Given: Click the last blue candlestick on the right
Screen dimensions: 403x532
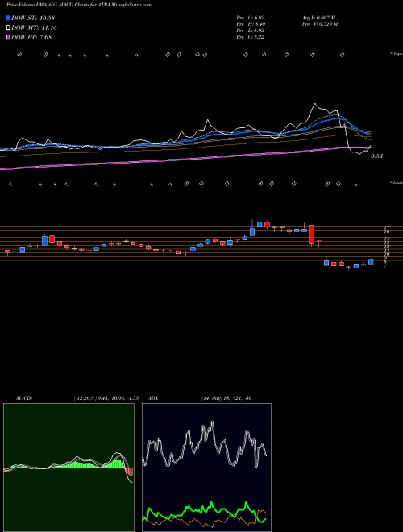Looking at the screenshot, I should click(x=371, y=262).
